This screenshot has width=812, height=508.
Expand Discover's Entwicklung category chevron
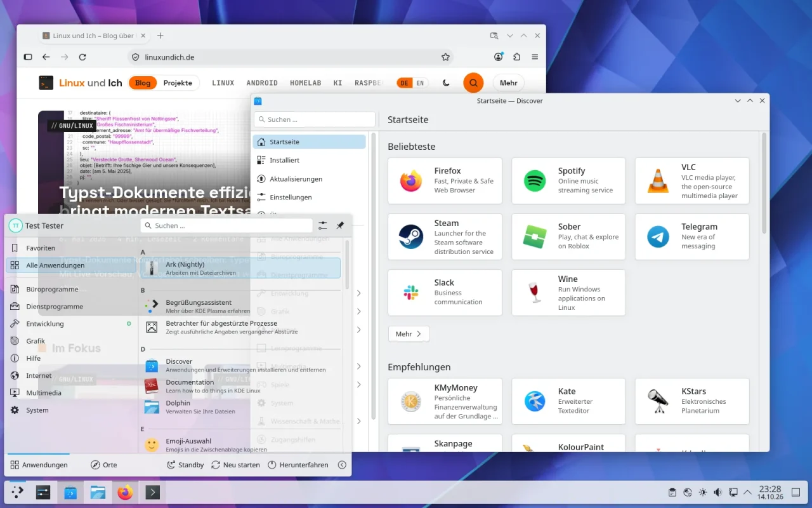pos(358,293)
